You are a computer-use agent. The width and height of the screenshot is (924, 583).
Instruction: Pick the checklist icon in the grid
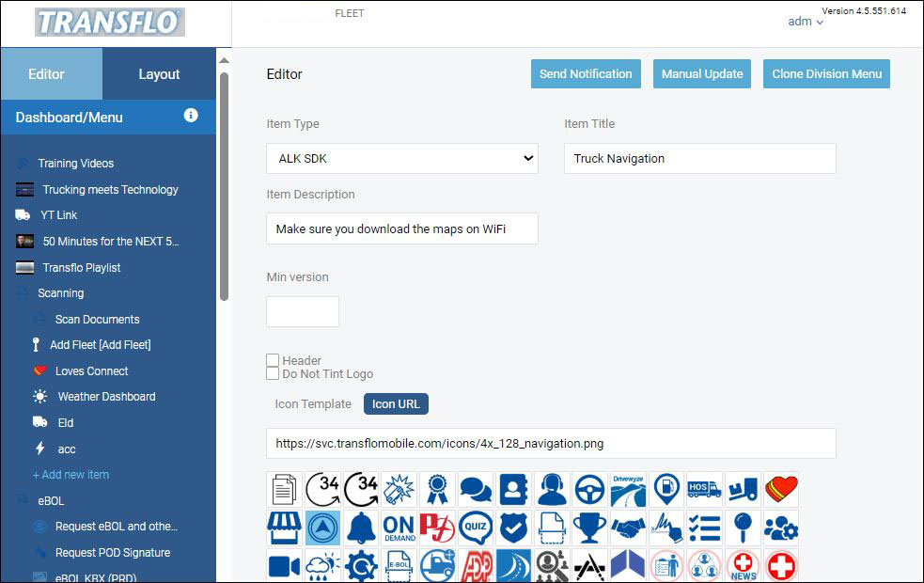705,528
